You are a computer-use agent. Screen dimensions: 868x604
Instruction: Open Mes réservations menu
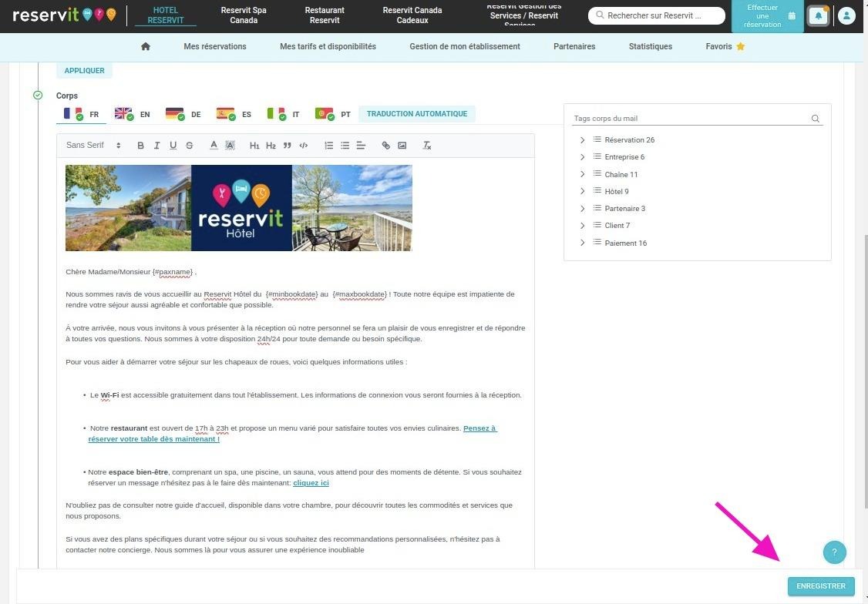click(x=215, y=46)
